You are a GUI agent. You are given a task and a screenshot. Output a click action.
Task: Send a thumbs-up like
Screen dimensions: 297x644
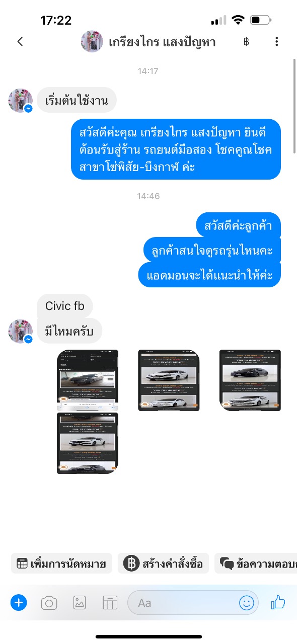(x=278, y=602)
